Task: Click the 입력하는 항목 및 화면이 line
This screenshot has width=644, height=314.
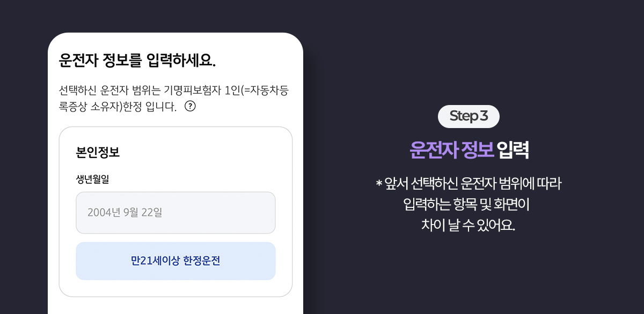Action: coord(469,205)
